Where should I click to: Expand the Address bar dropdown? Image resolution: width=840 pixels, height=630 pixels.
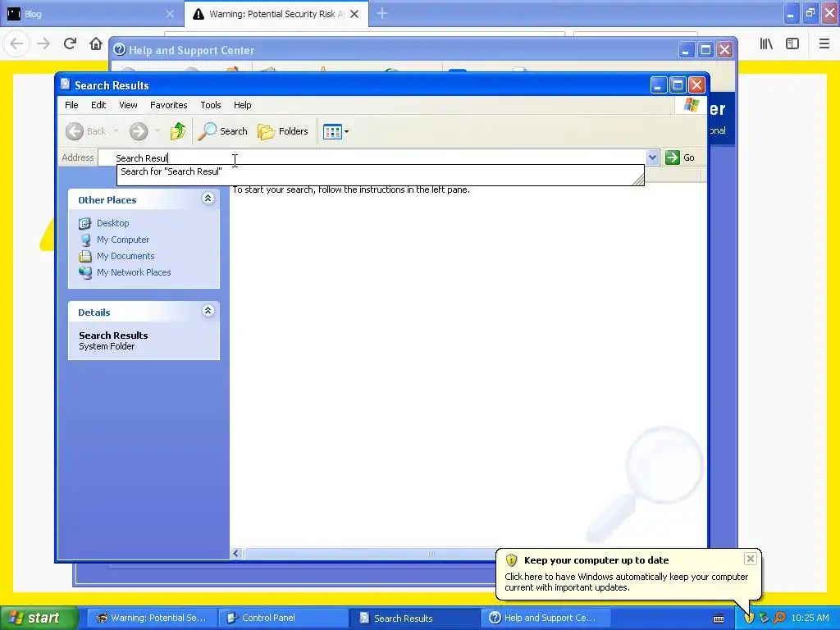pos(652,157)
